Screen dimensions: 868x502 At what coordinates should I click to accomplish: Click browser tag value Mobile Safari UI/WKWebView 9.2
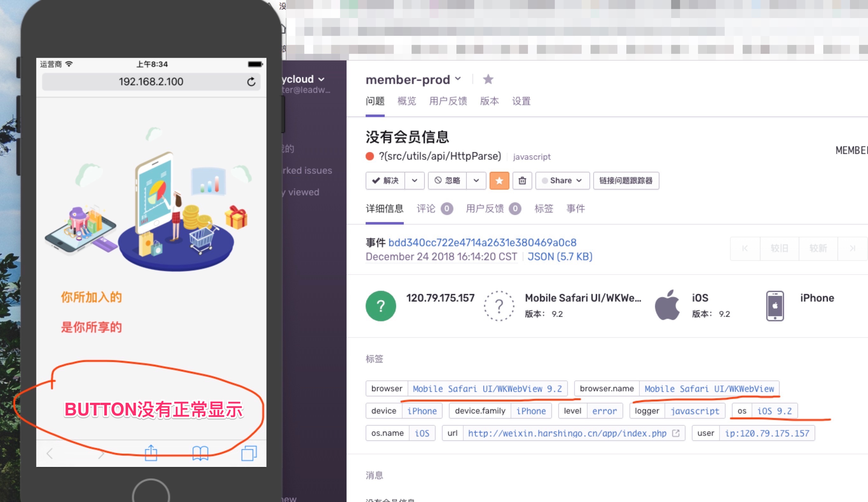(487, 389)
